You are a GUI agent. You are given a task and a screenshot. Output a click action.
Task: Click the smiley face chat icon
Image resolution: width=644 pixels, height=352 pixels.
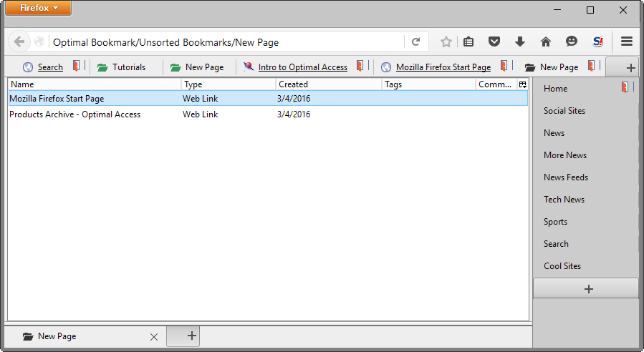[571, 42]
